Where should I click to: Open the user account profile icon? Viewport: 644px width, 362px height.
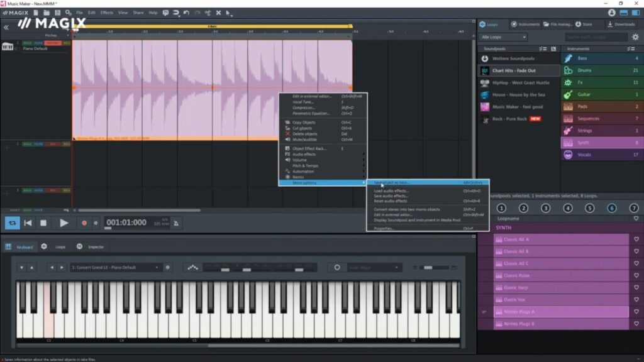(611, 13)
